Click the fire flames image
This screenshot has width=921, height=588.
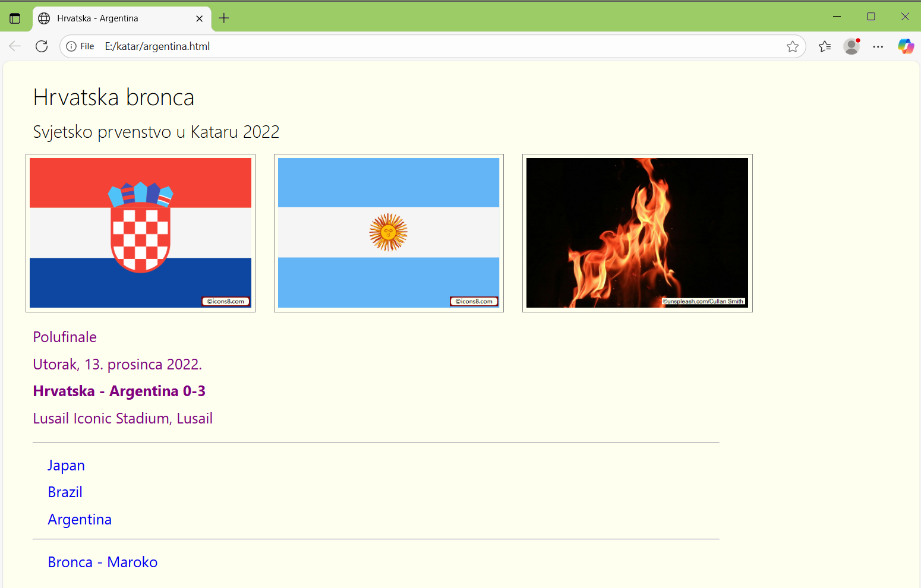coord(637,233)
